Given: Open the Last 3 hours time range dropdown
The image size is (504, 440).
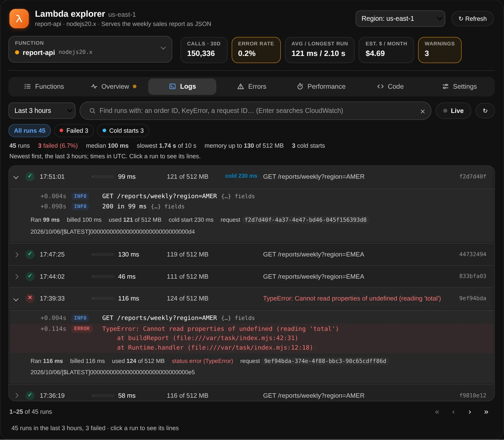Looking at the screenshot, I should (x=42, y=111).
